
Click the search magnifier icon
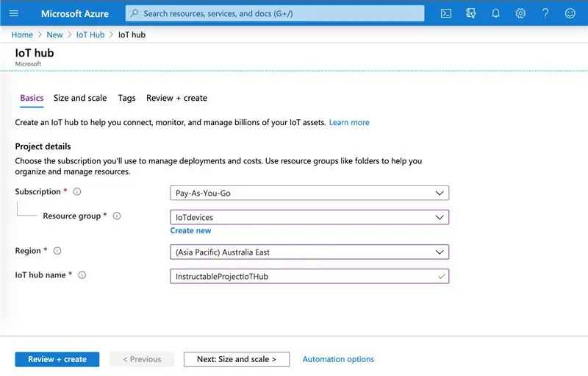point(135,13)
